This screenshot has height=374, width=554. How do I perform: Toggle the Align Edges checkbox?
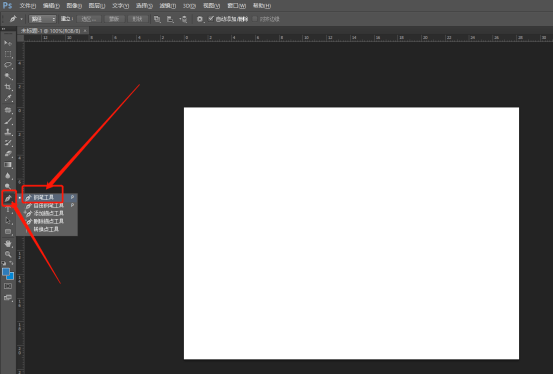point(255,19)
